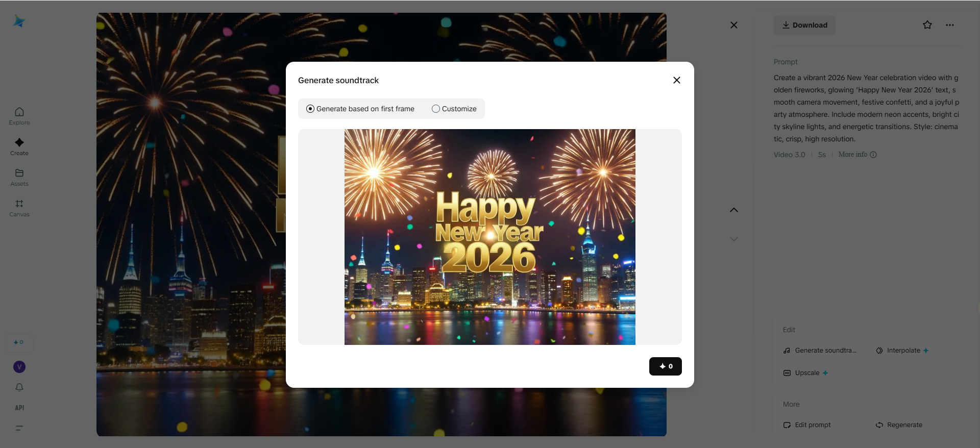
Task: Click Upscale in the Edit panel
Action: coord(806,373)
